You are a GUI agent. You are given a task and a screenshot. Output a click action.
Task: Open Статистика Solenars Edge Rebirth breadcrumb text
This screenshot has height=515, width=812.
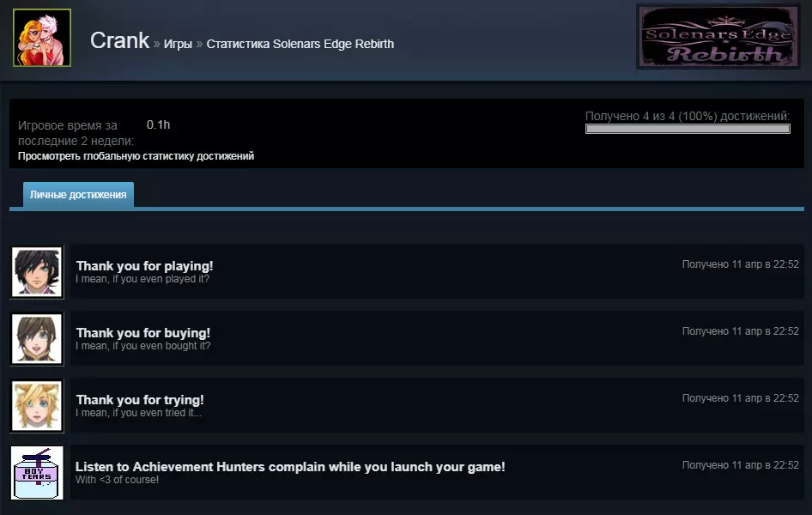300,44
